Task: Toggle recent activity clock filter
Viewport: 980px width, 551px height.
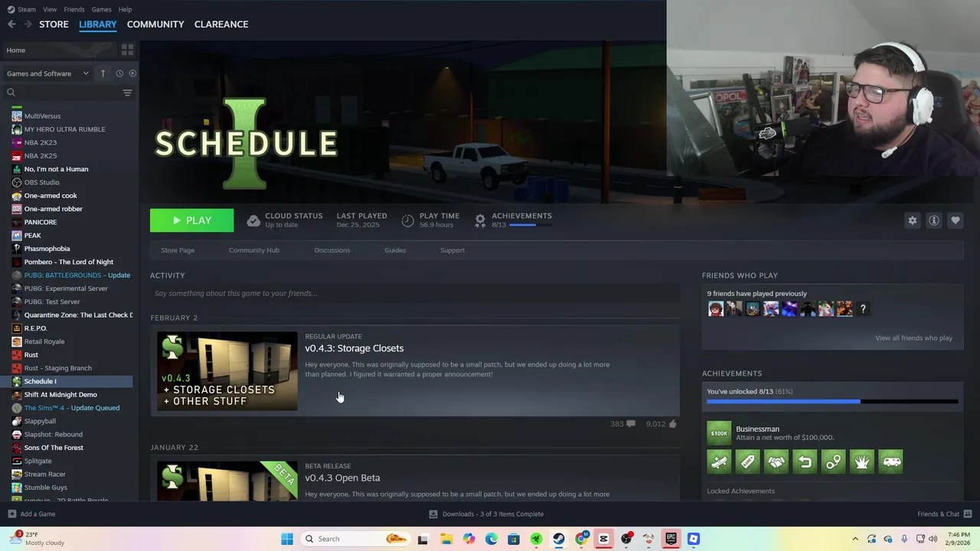Action: 119,73
